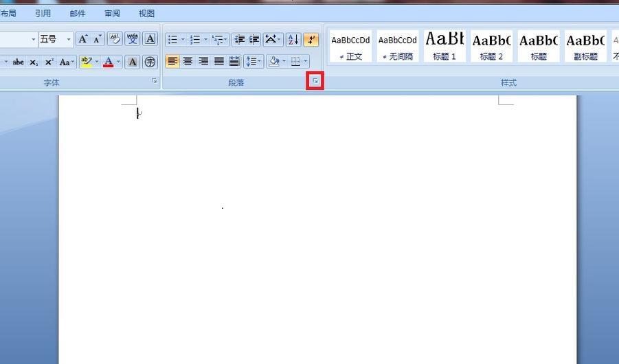Switch to the 审阅 ribbon tab
The image size is (619, 364).
point(112,14)
